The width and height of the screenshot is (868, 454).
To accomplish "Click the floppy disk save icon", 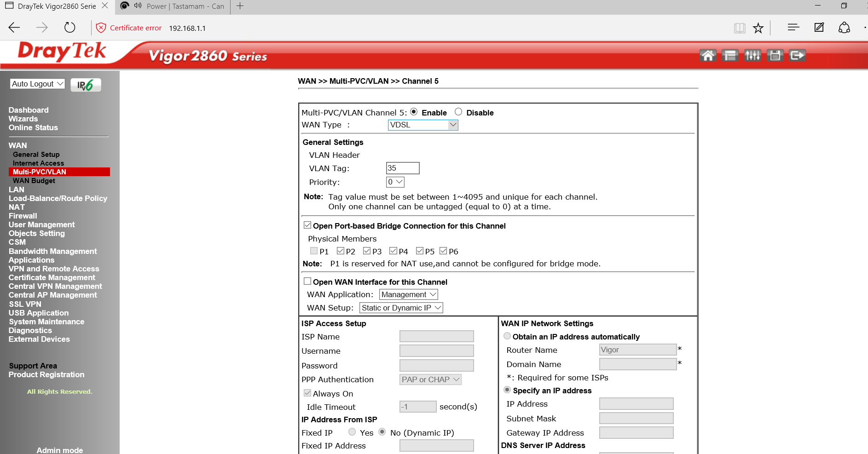I will tap(775, 56).
